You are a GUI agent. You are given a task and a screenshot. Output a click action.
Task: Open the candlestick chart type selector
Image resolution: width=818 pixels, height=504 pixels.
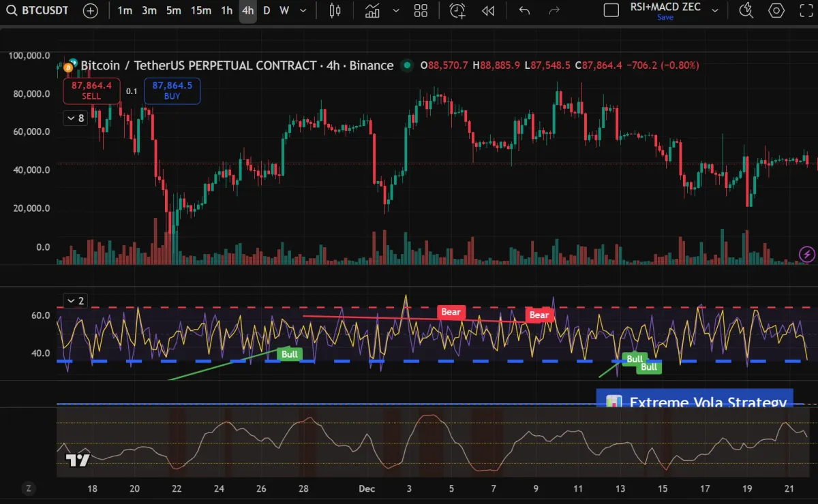335,10
